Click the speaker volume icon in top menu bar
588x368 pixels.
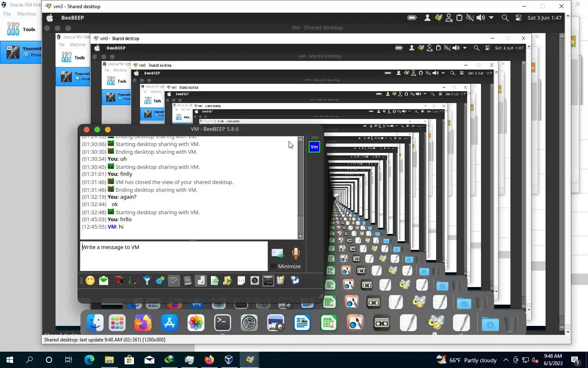tap(481, 18)
